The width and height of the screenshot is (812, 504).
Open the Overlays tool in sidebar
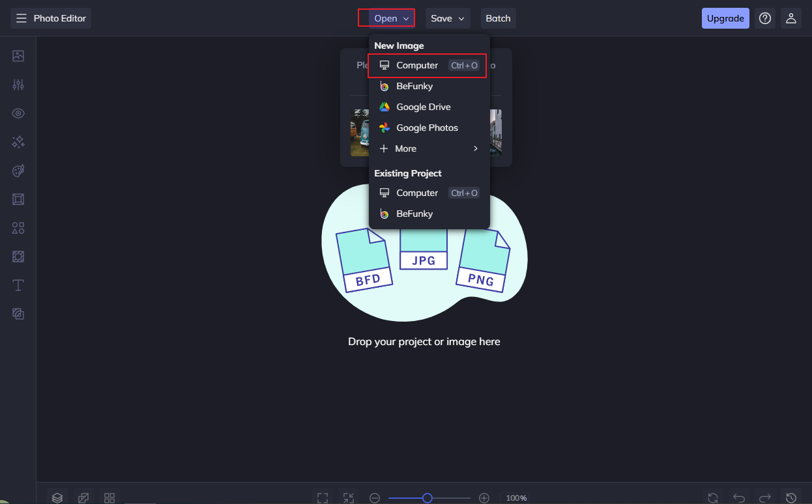click(x=18, y=256)
